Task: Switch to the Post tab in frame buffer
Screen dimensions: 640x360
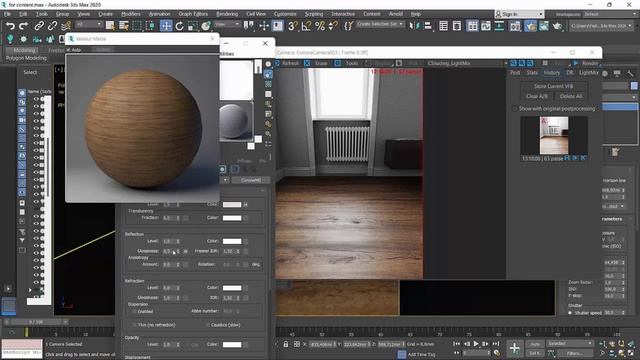Action: tap(515, 73)
